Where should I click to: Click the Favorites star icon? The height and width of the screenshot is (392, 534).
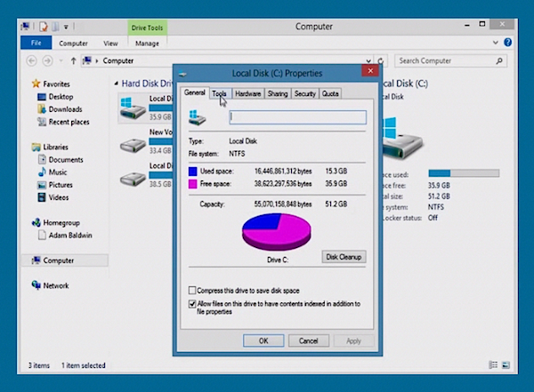coord(36,84)
